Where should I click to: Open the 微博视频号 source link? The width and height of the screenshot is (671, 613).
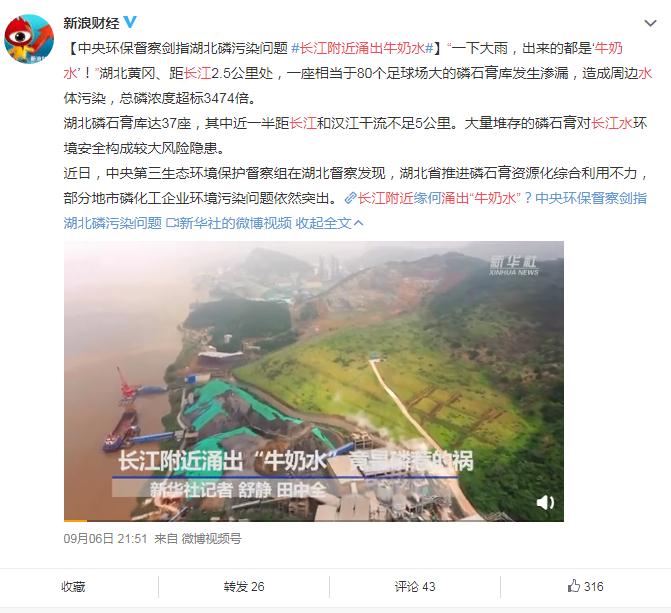pos(211,538)
